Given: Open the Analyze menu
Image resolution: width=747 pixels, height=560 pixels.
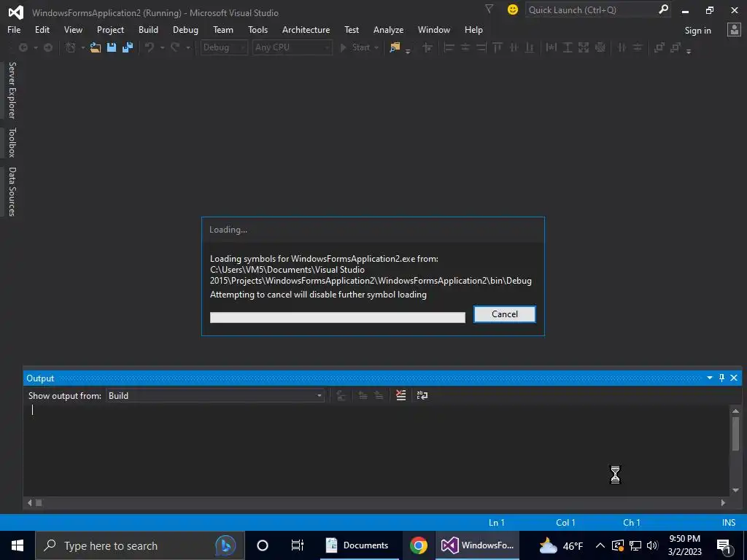Looking at the screenshot, I should pos(388,29).
